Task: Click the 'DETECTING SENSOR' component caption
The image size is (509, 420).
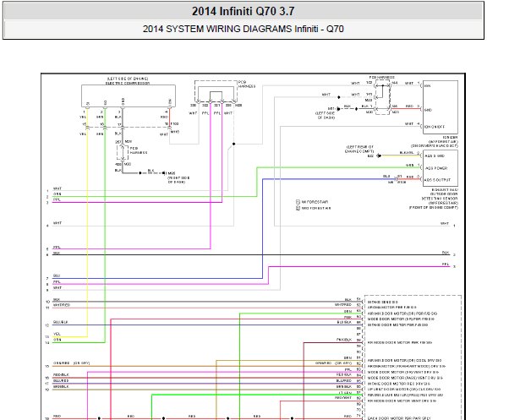Action: coord(440,199)
